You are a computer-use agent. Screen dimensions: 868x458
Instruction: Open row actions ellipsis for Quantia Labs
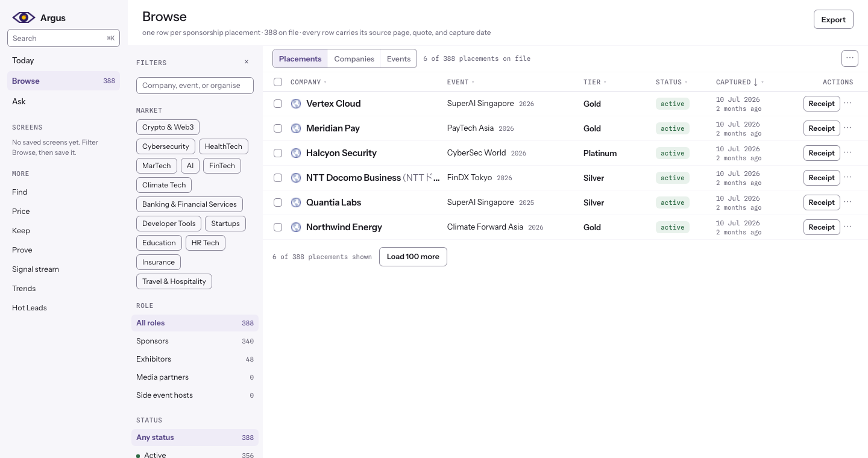(848, 202)
